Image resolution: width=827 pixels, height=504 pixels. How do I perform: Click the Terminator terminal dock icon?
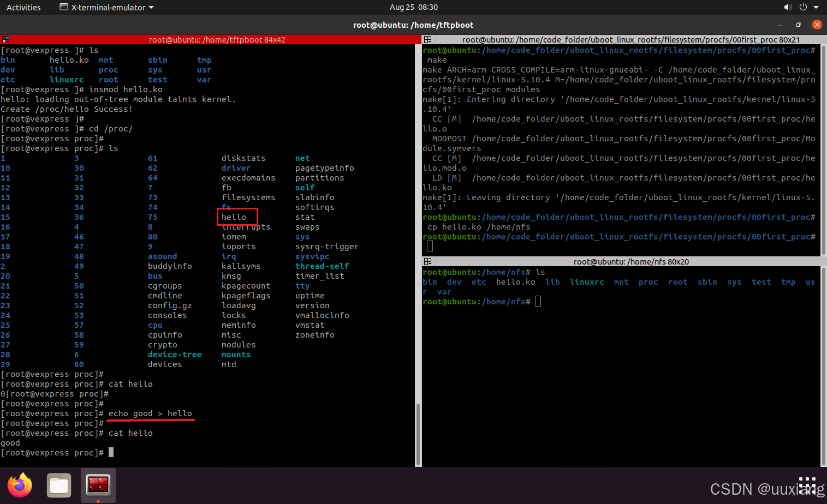coord(98,485)
